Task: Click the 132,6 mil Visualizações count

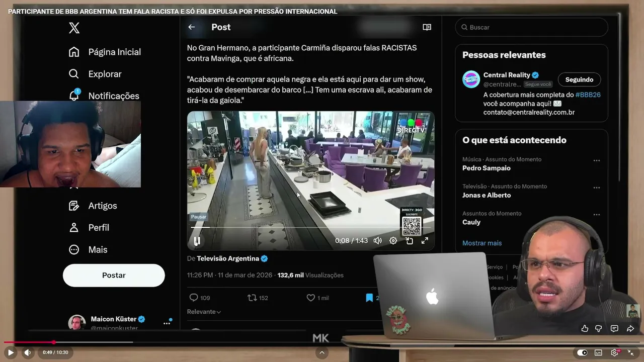Action: tap(310, 275)
